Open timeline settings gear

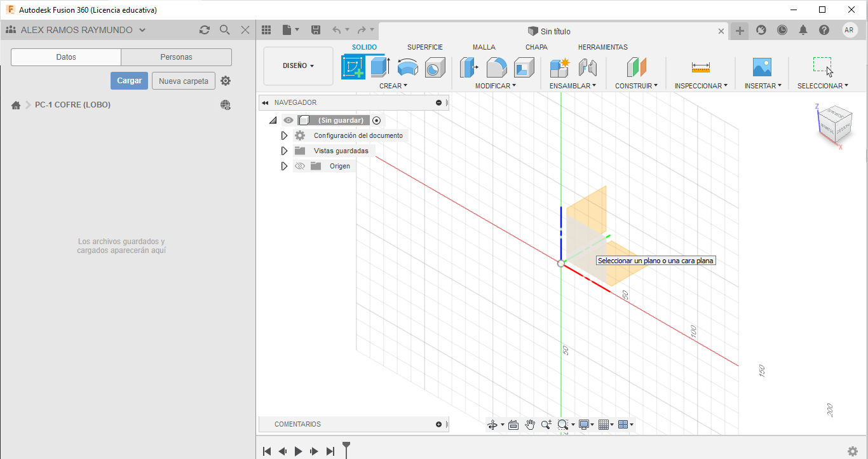pos(853,451)
